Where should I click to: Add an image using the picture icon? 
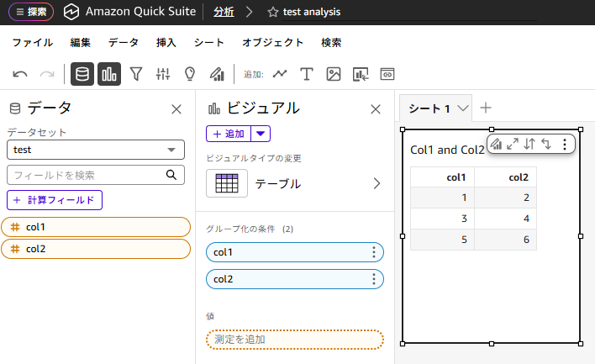pos(334,74)
